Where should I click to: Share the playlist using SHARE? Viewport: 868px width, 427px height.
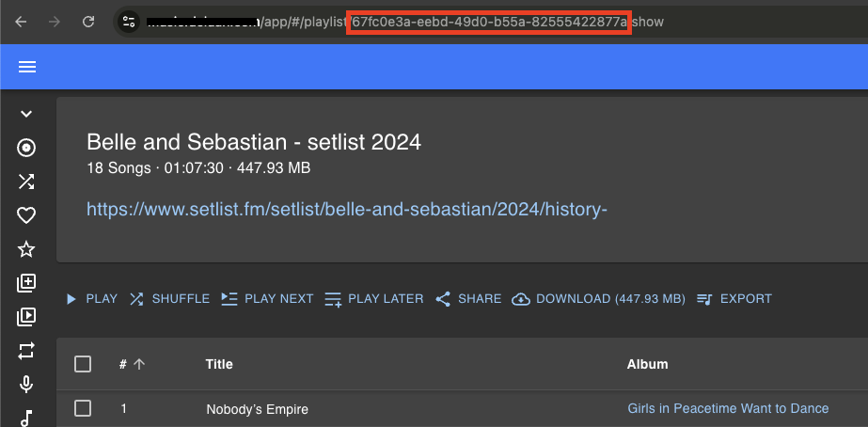(x=468, y=299)
